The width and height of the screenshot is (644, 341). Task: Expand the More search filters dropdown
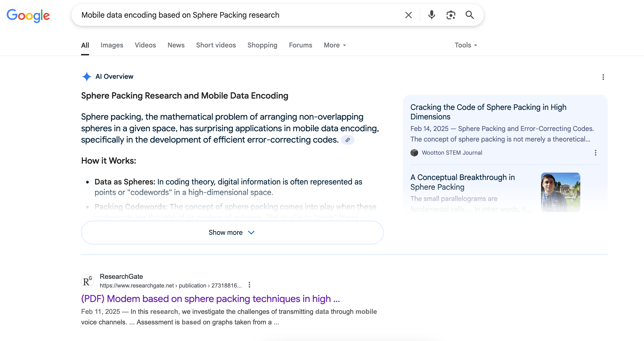click(335, 45)
